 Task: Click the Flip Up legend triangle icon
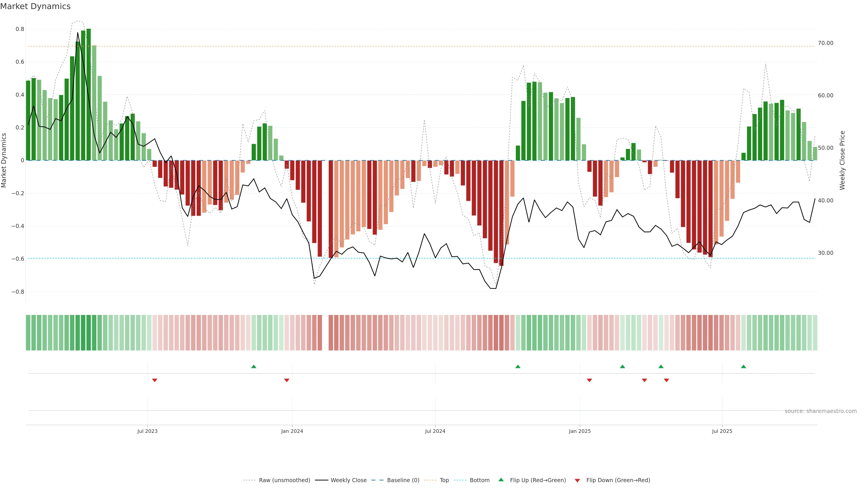[501, 480]
